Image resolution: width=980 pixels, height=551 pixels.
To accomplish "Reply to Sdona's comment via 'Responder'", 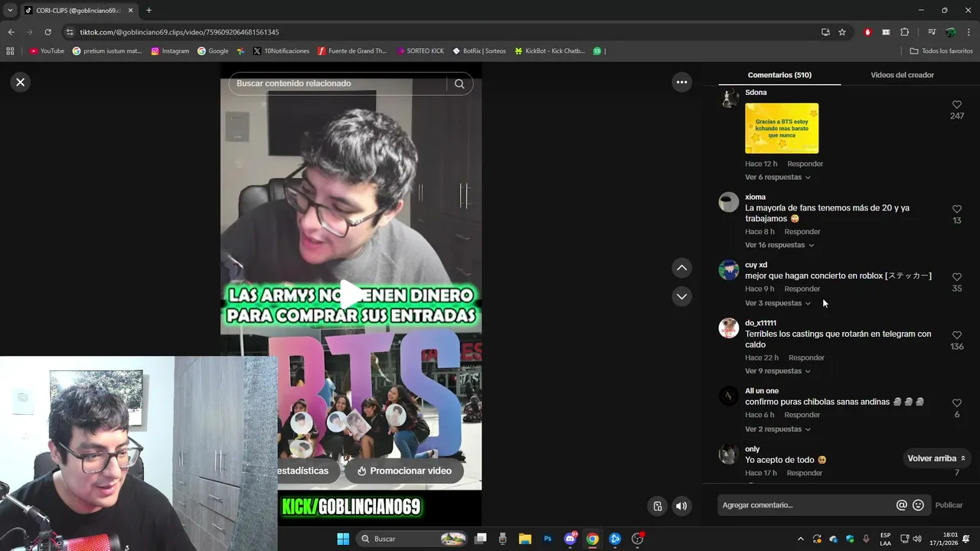I will [x=805, y=164].
